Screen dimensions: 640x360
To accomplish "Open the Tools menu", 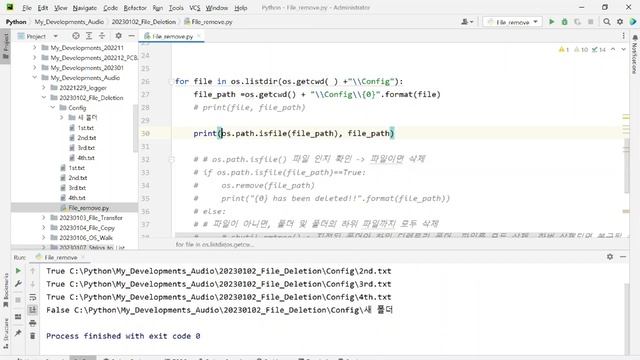I will pyautogui.click(x=176, y=8).
